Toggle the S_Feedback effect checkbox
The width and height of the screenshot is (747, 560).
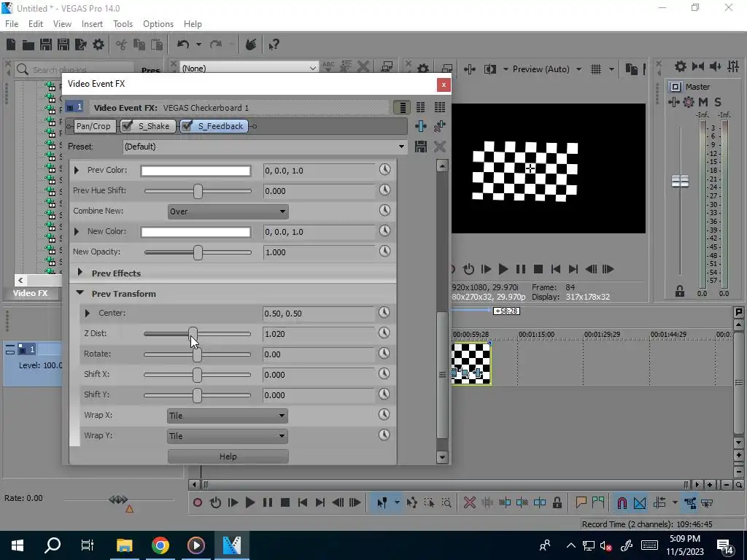tap(187, 125)
